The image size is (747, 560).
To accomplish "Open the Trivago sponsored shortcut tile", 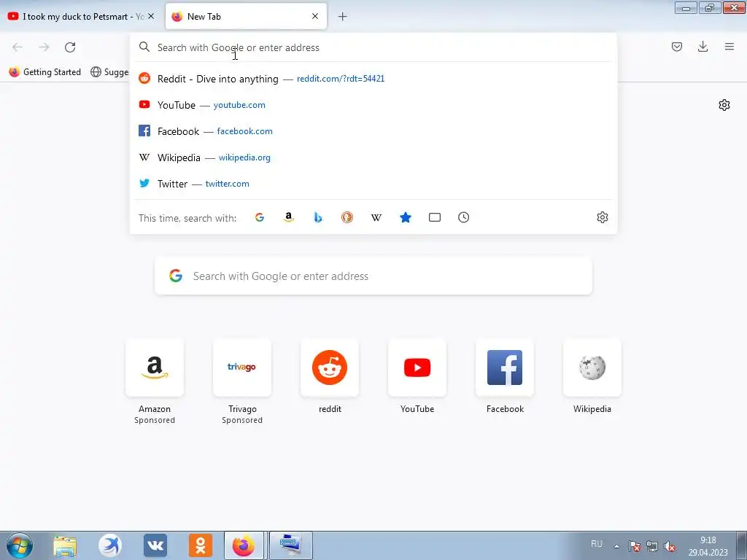I will [242, 367].
